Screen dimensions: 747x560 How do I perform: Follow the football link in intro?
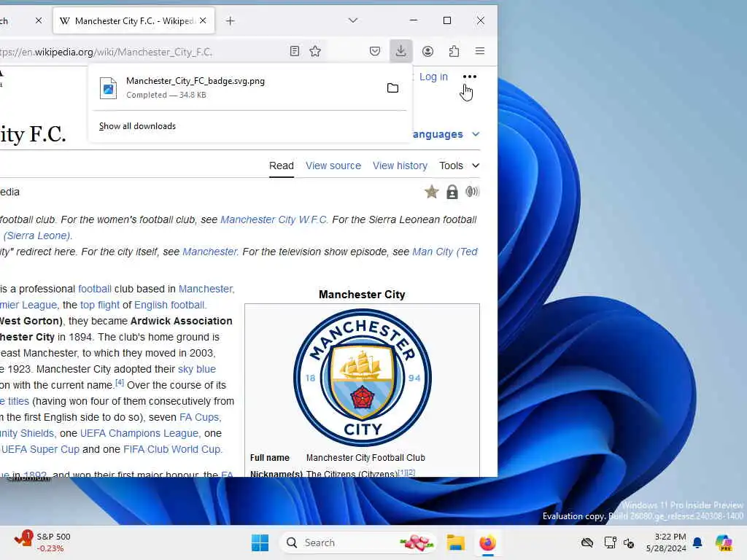pyautogui.click(x=95, y=289)
